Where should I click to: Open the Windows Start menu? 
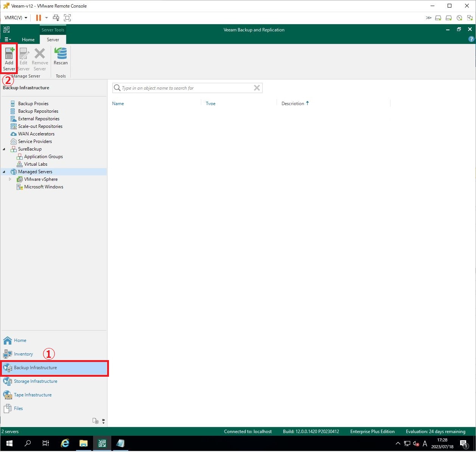(x=9, y=443)
